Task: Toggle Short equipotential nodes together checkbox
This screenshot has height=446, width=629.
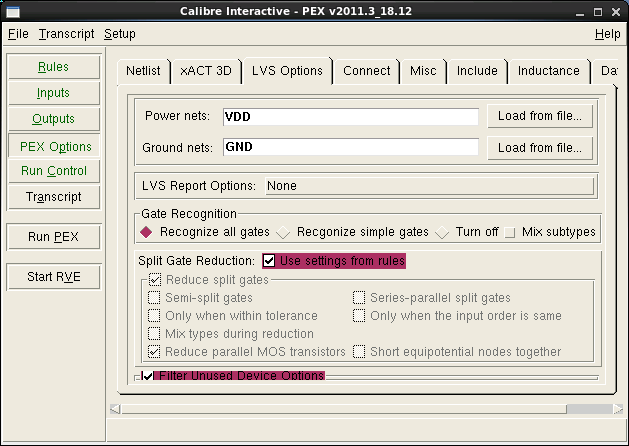Action: click(x=359, y=352)
